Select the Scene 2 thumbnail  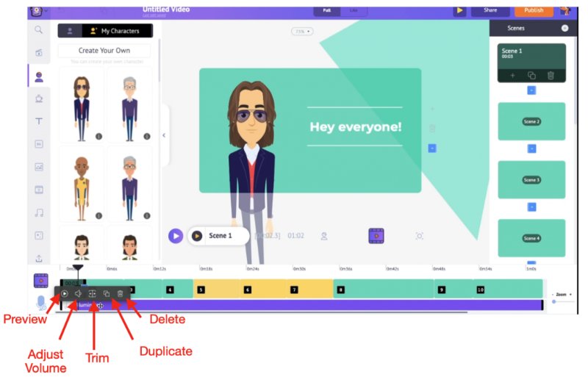point(531,121)
